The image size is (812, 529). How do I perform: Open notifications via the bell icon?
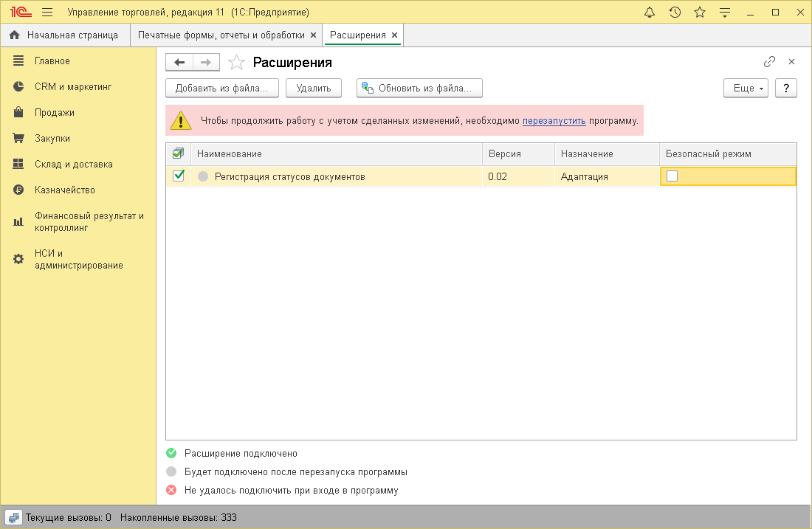click(x=650, y=12)
